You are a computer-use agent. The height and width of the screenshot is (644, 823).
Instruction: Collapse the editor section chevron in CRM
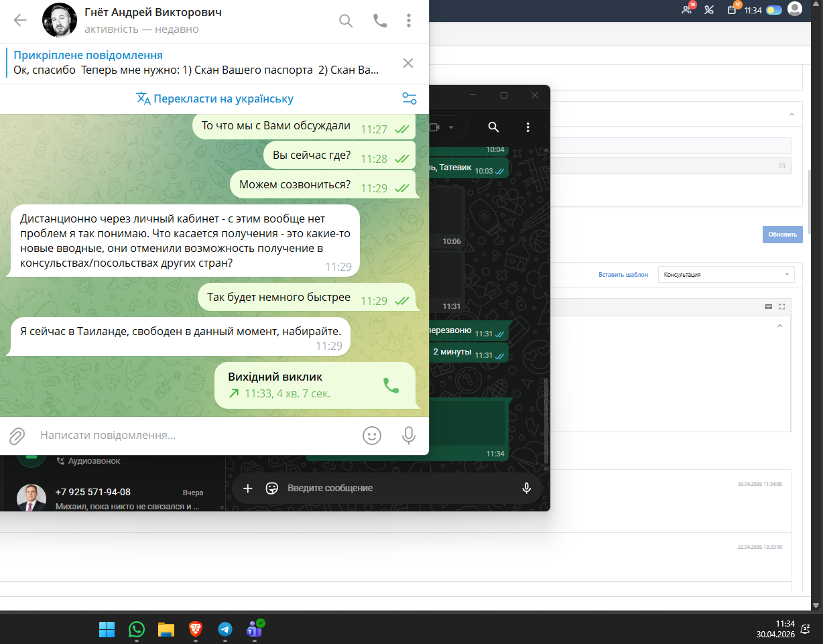[x=779, y=326]
